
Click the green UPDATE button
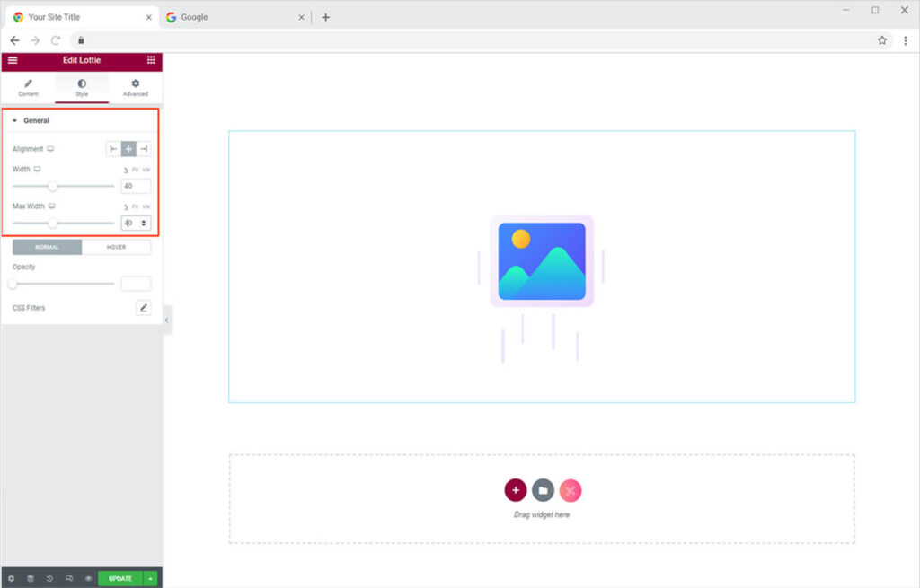coord(120,579)
